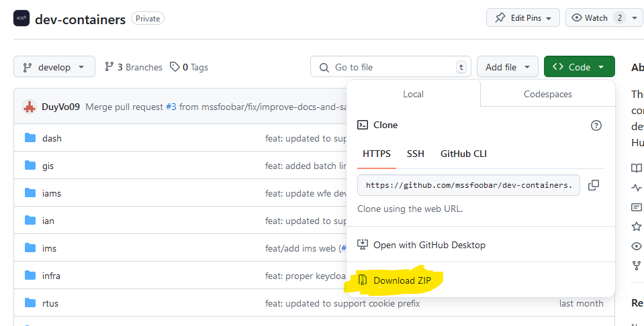This screenshot has height=326, width=644.
Task: Open the DuyVo09 author link
Action: click(61, 107)
